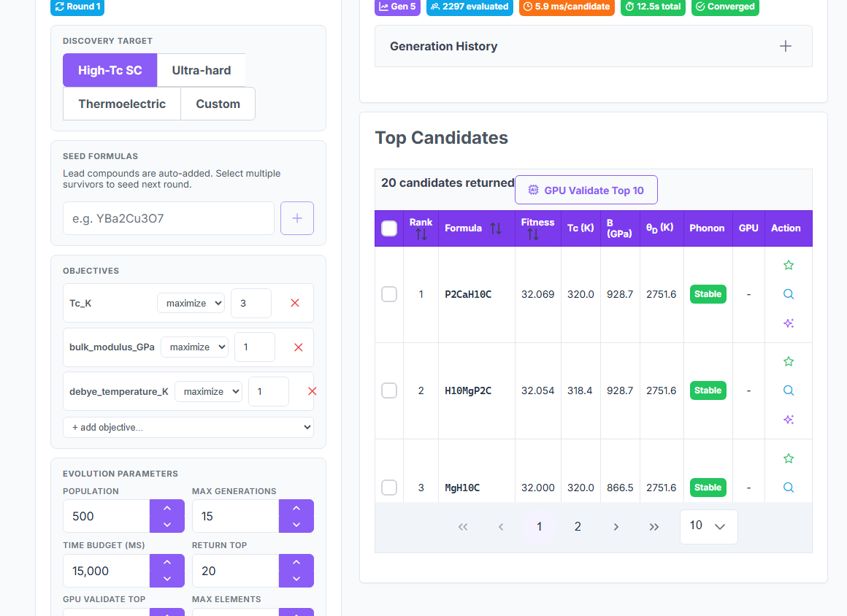Click the 2297 evaluated badge

tap(470, 7)
